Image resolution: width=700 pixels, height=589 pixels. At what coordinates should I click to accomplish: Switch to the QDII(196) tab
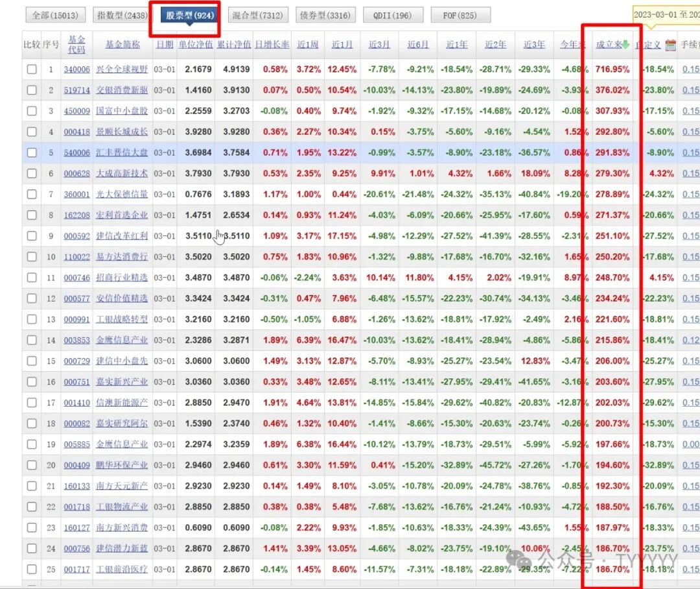[392, 15]
